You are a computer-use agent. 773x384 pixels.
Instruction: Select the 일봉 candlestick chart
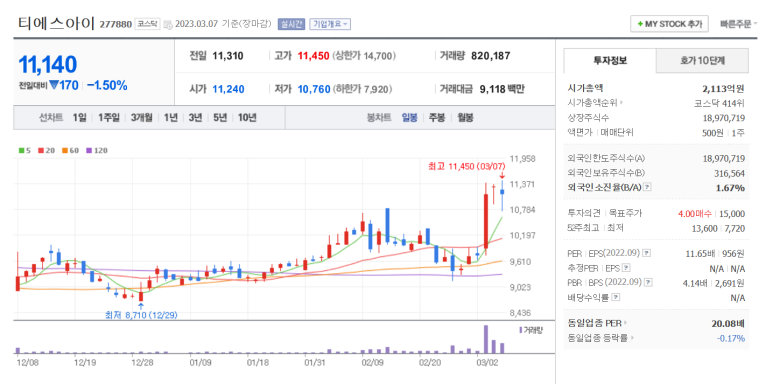410,118
